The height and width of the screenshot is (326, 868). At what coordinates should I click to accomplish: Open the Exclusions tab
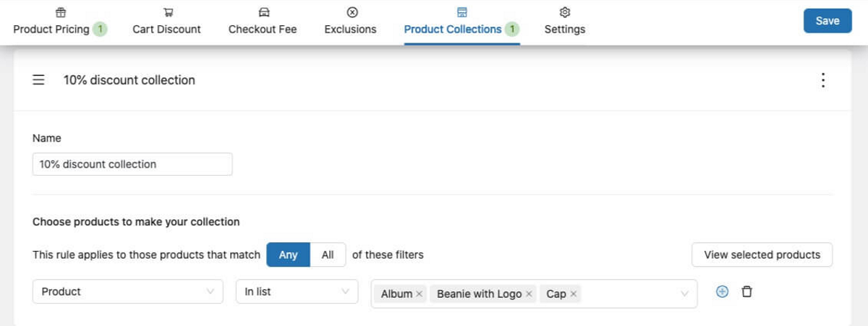350,29
